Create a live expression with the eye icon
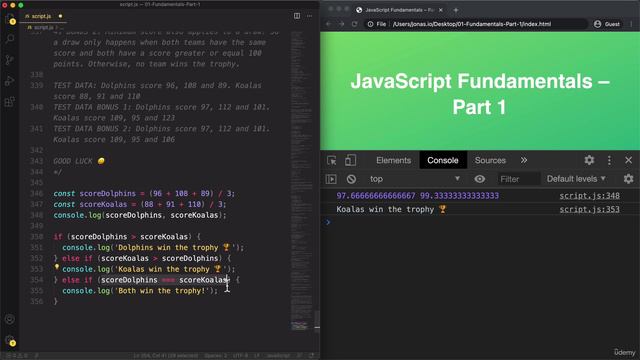This screenshot has height=360, width=640. (x=480, y=179)
